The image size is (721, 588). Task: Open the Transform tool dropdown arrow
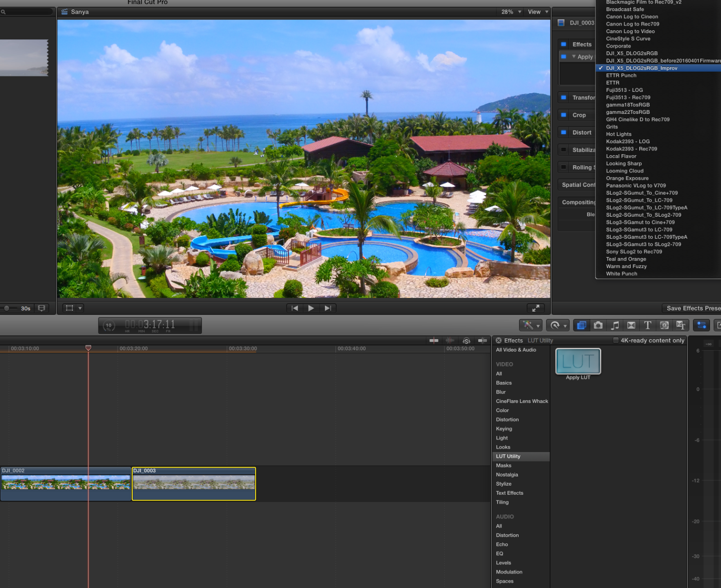(80, 308)
